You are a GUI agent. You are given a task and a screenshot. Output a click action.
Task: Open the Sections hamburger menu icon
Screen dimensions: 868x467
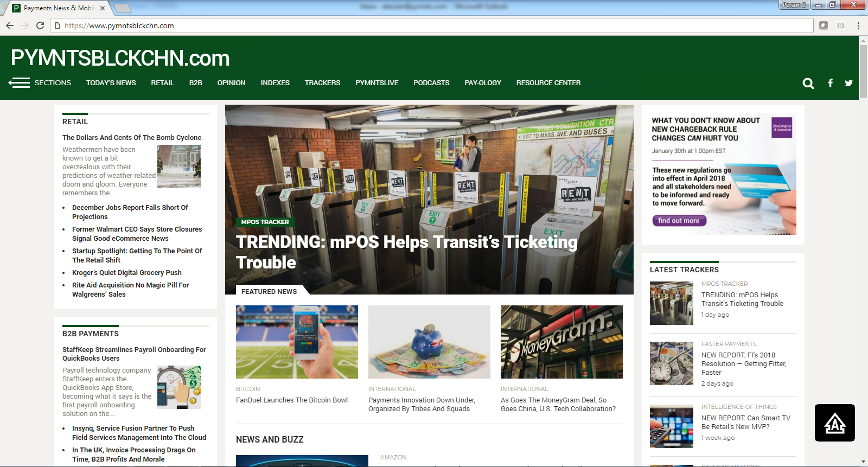point(20,82)
